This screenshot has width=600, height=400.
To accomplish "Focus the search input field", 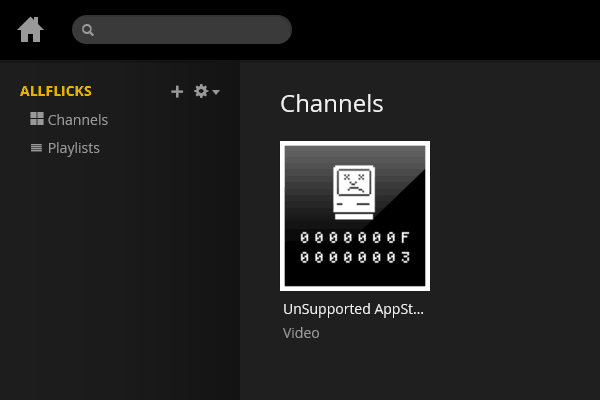I will [182, 29].
